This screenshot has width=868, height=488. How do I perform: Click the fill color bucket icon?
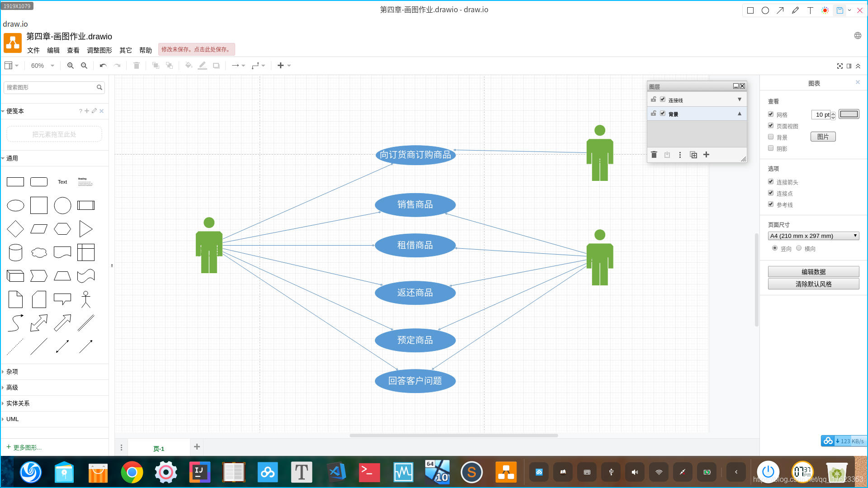pos(189,66)
